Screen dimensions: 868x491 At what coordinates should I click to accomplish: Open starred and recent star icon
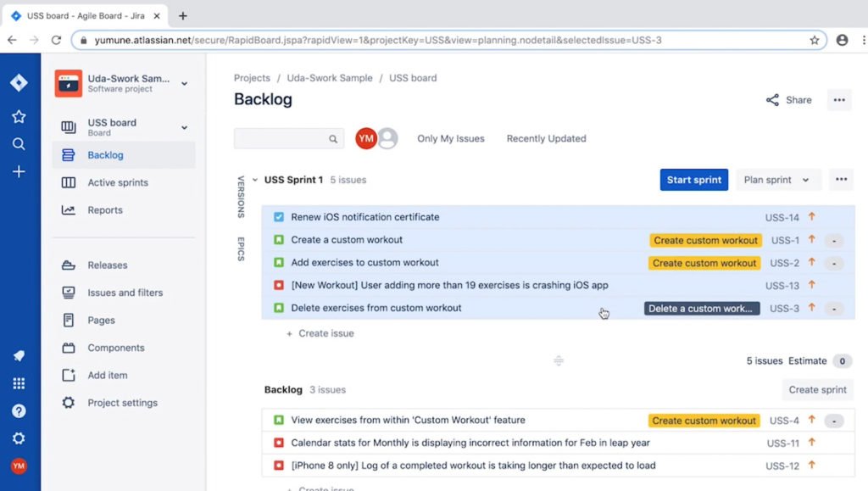pos(19,116)
